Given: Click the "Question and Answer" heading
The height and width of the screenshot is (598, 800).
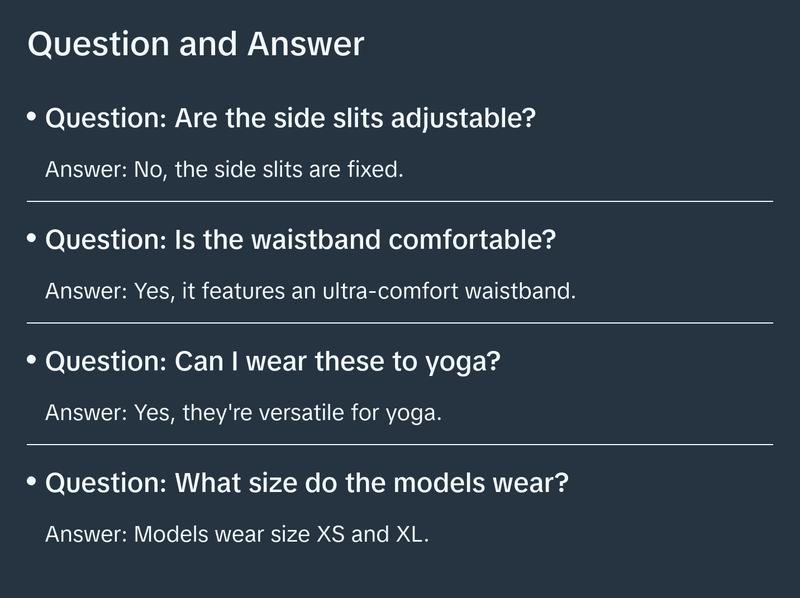Looking at the screenshot, I should (x=195, y=45).
